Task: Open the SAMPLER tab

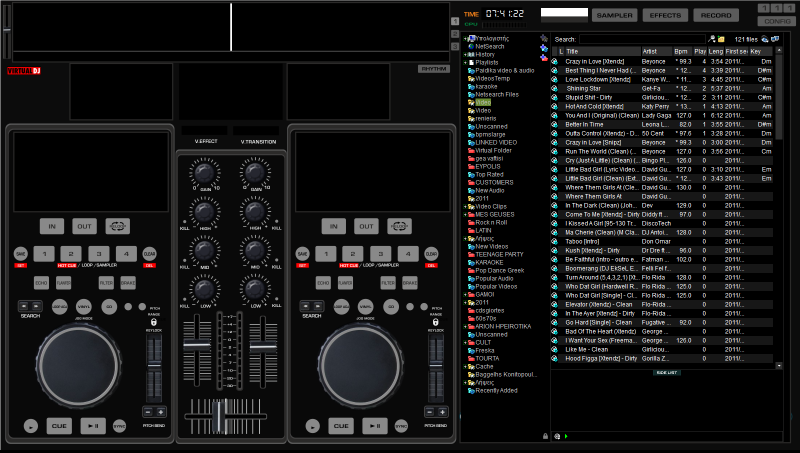Action: 614,15
